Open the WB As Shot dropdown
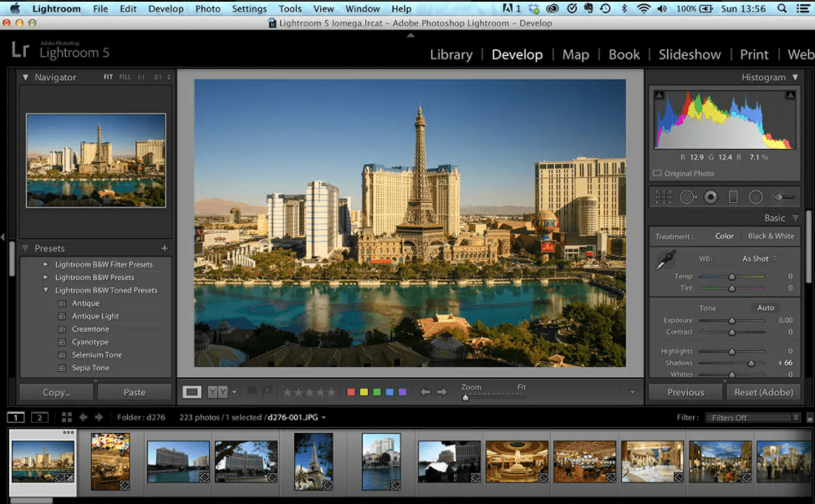Screen dimensions: 815x504 coord(755,258)
